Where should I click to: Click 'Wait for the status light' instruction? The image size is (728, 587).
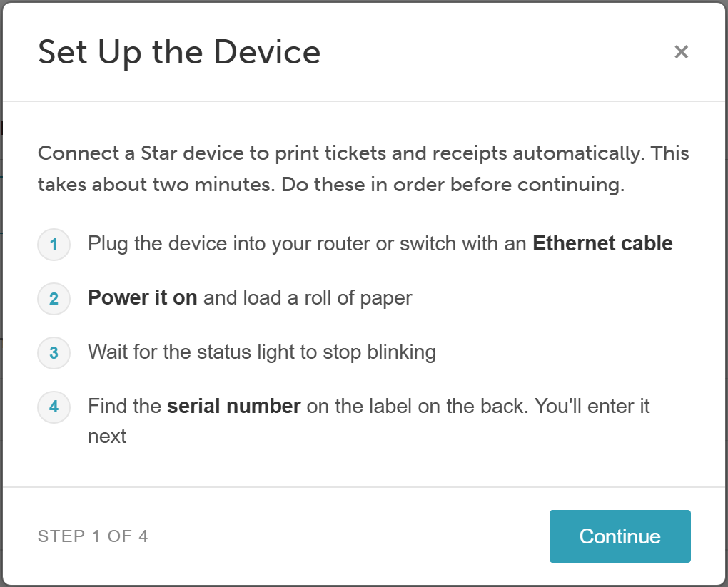point(193,352)
